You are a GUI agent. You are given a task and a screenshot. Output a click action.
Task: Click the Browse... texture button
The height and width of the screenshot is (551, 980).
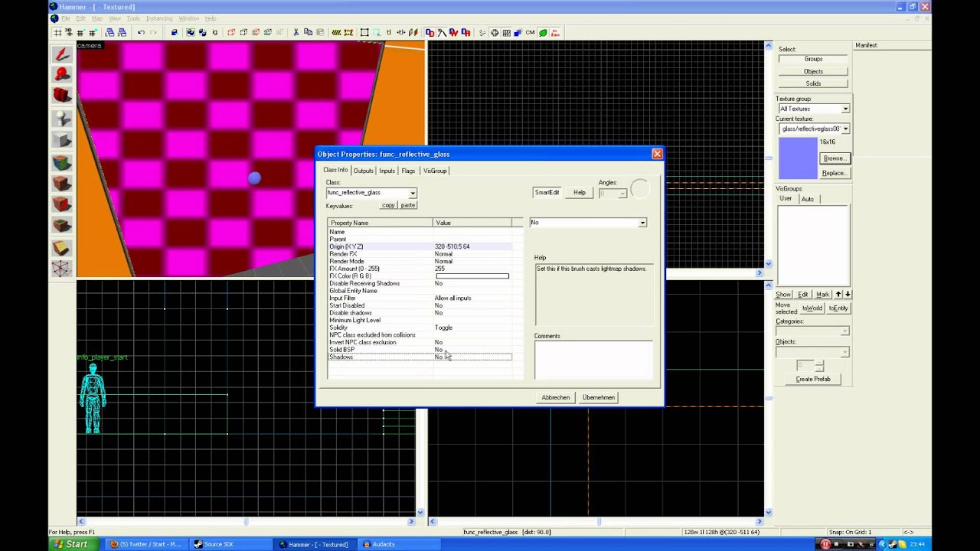[x=834, y=158]
